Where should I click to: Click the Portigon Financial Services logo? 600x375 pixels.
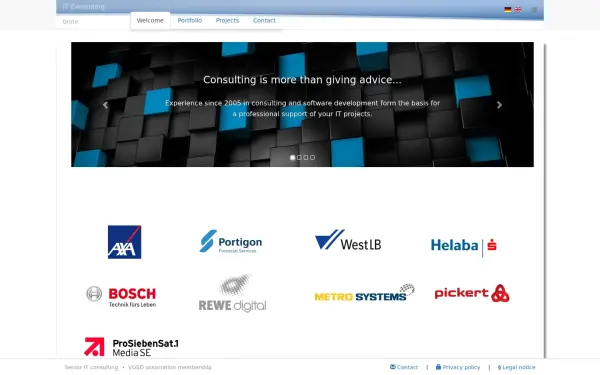[231, 241]
